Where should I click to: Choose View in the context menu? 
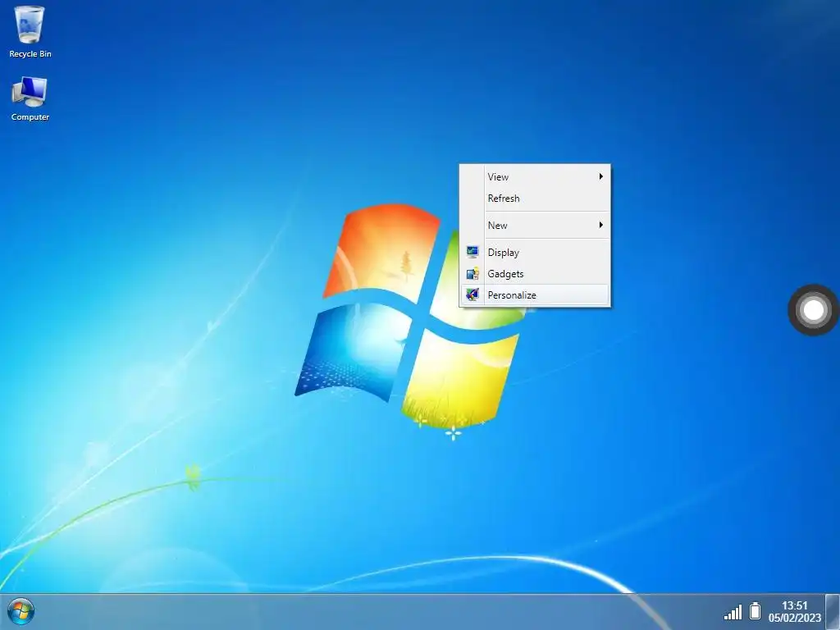[535, 177]
